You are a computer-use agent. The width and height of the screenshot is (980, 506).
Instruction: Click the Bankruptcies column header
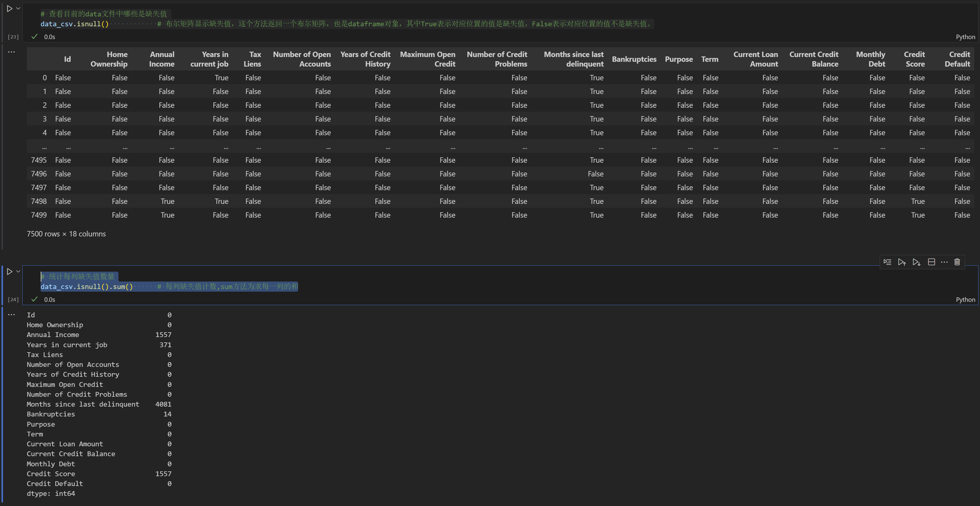point(634,59)
